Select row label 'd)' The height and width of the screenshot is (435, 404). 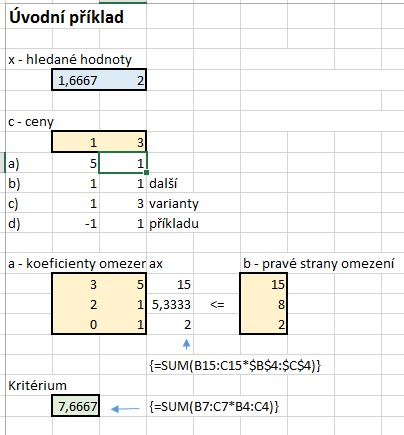(x=14, y=224)
